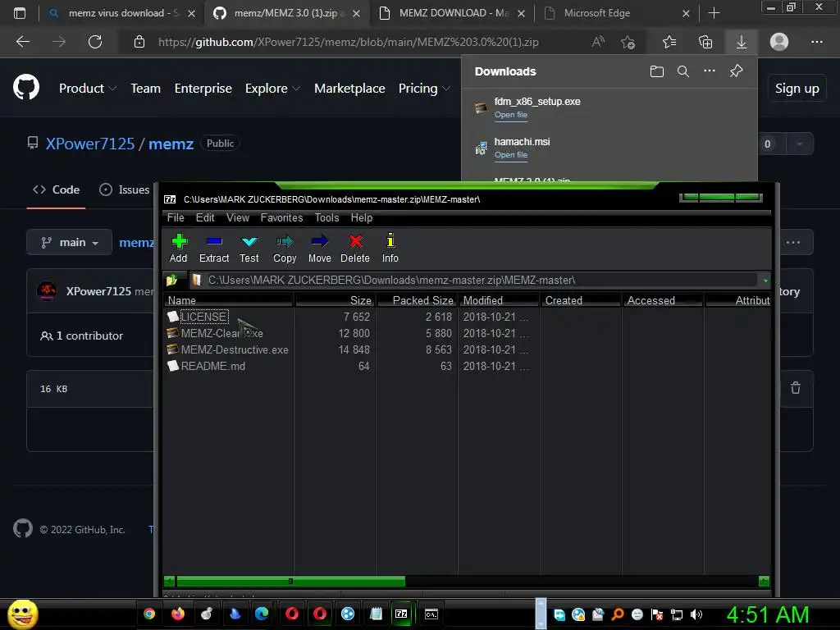The width and height of the screenshot is (840, 630).
Task: Click the Add button in 7-Zip toolbar
Action: point(178,248)
